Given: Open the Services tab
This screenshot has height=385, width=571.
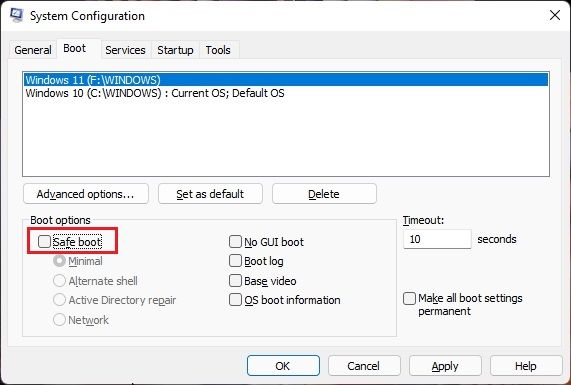Looking at the screenshot, I should [x=125, y=50].
